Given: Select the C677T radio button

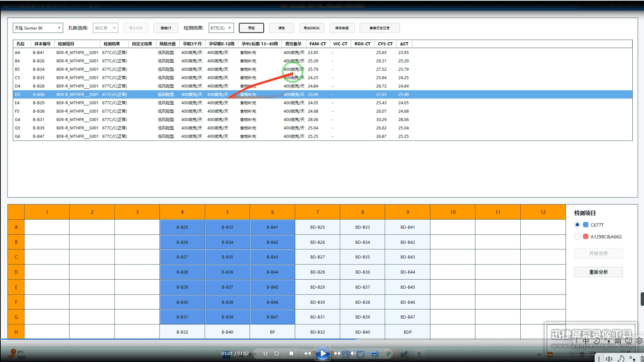Looking at the screenshot, I should coord(577,225).
